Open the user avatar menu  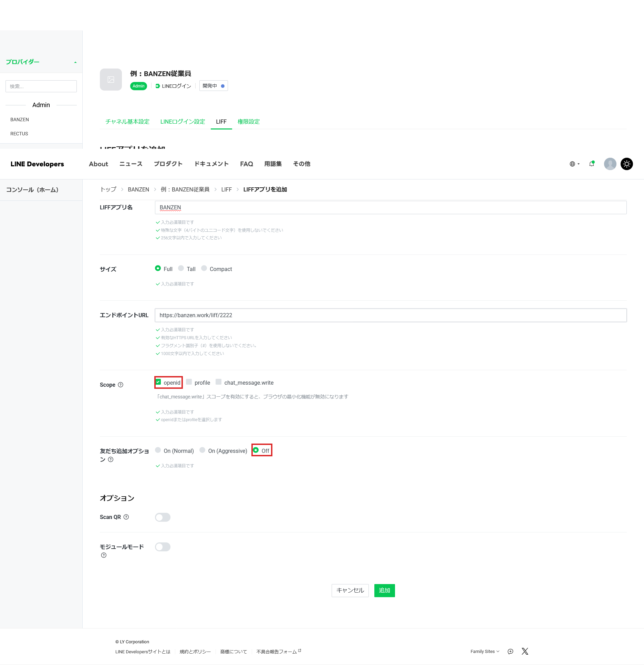610,164
